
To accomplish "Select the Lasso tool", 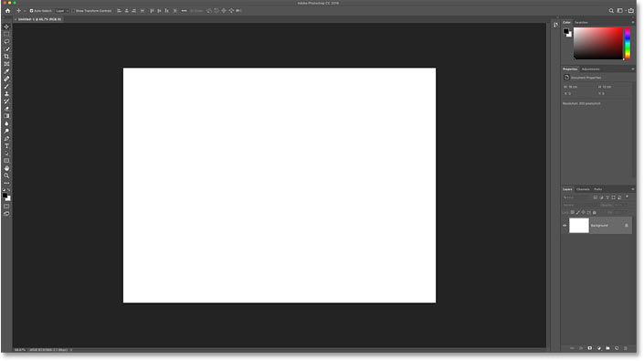I will (6, 41).
